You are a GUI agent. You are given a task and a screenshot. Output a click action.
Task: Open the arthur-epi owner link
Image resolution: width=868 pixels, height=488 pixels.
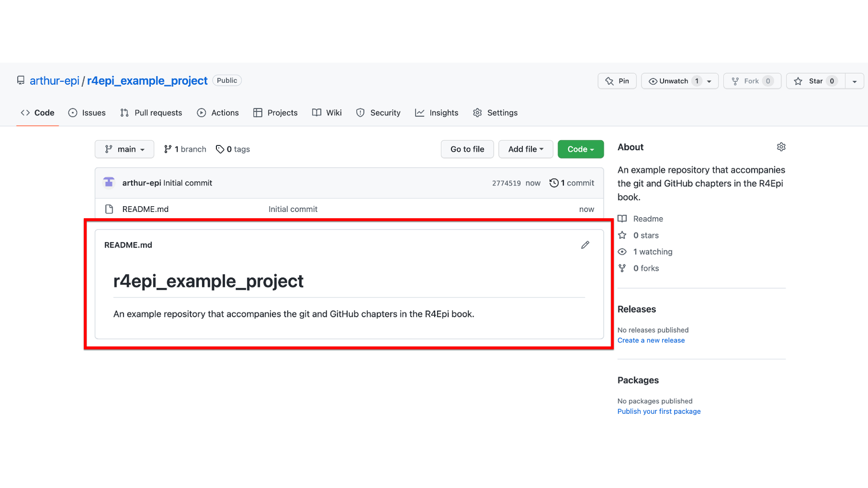click(54, 80)
